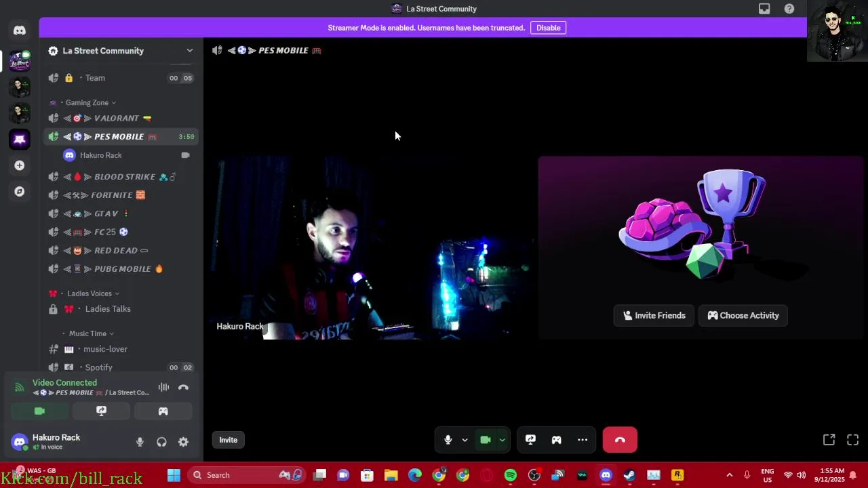Start an activity from voice panel
868x488 pixels.
(x=163, y=411)
